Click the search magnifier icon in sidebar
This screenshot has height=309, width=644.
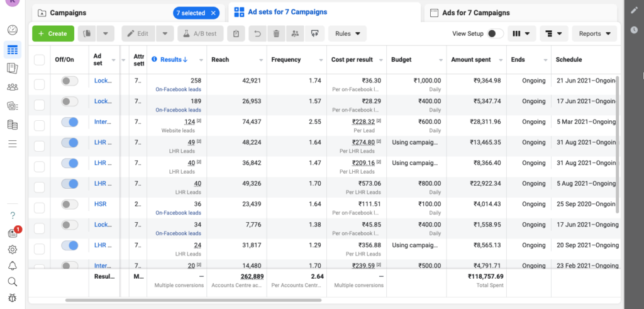[13, 281]
